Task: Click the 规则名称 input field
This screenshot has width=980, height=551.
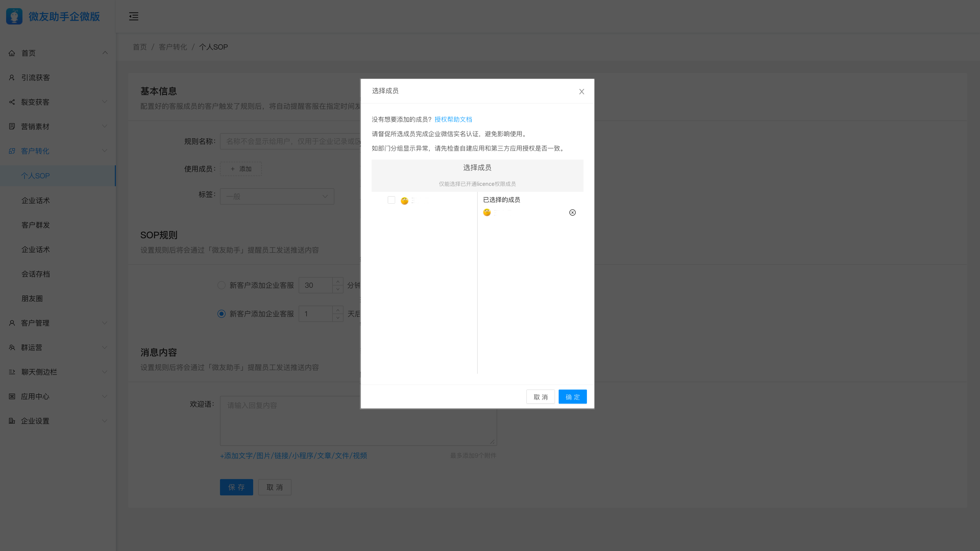Action: [x=290, y=142]
